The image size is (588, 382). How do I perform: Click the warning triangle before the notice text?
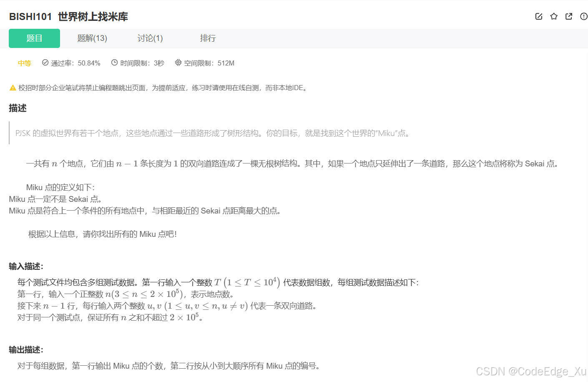(x=13, y=87)
